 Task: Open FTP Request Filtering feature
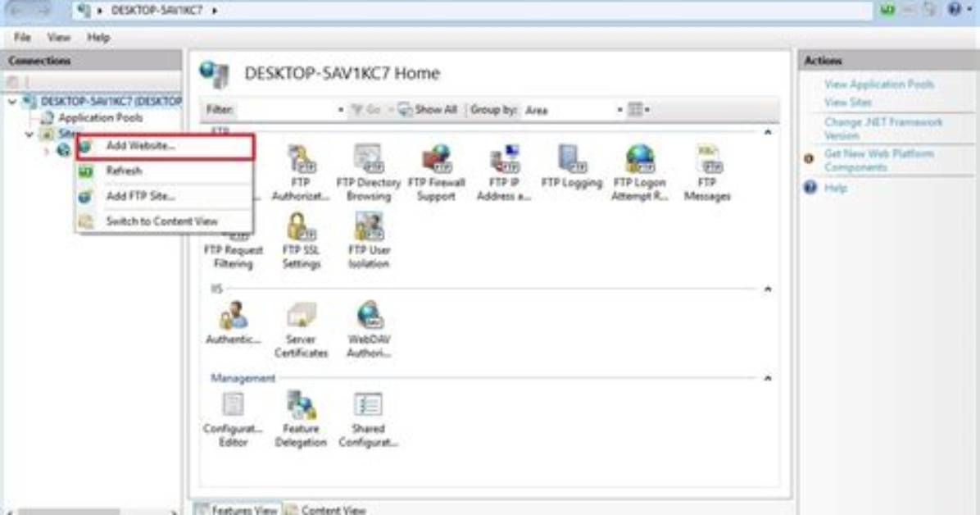234,249
